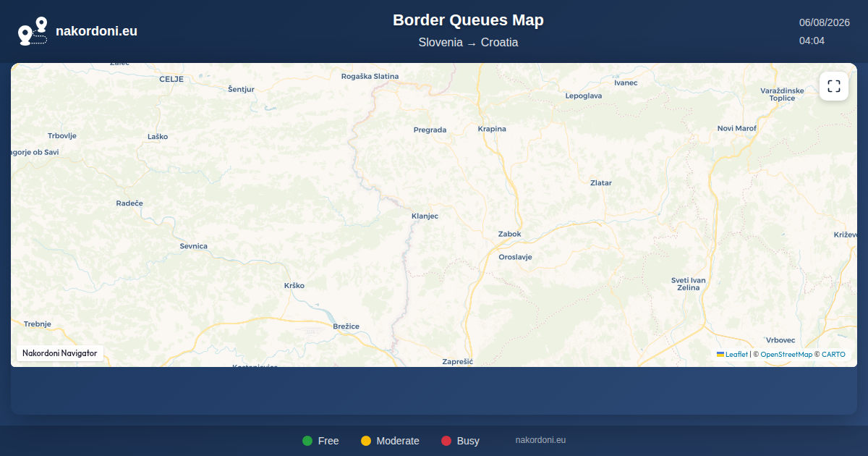Click Lepoglava on the map

click(583, 96)
